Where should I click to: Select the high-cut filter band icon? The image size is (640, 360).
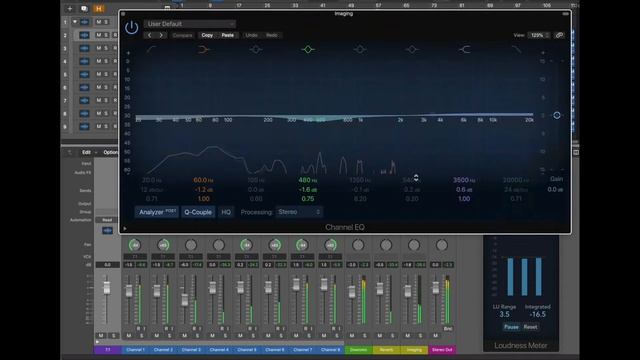point(516,49)
